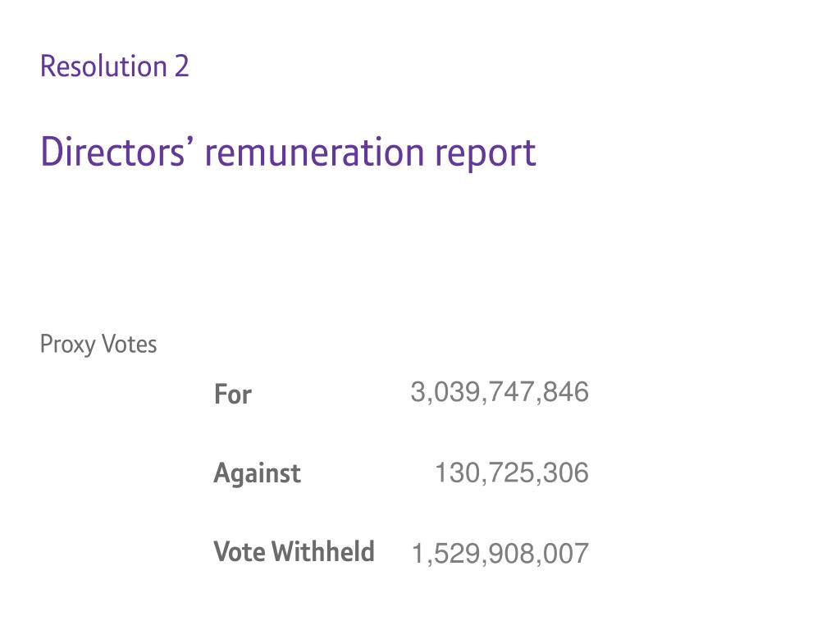
Task: Select the bold 'For' row label
Action: [x=232, y=395]
